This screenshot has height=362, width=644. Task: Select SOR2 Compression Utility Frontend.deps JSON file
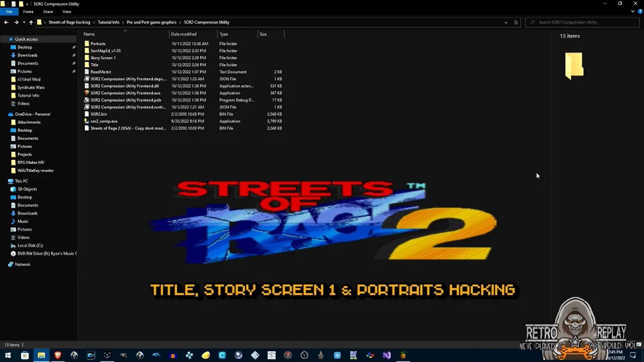(128, 79)
